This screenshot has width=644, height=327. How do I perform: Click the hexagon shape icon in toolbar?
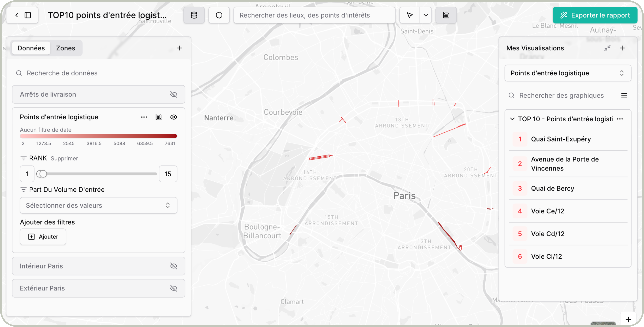pyautogui.click(x=219, y=15)
